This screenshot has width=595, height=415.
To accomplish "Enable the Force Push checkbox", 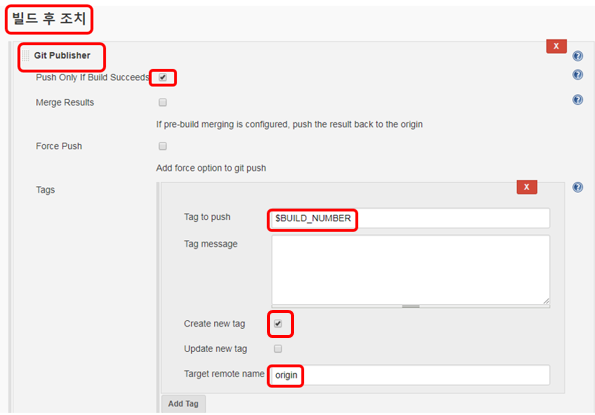I will 163,146.
